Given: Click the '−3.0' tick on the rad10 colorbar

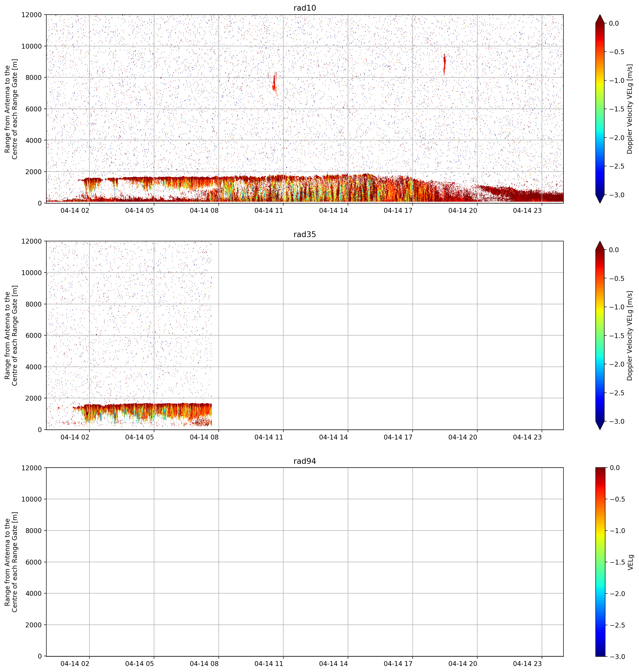Looking at the screenshot, I should (x=617, y=195).
